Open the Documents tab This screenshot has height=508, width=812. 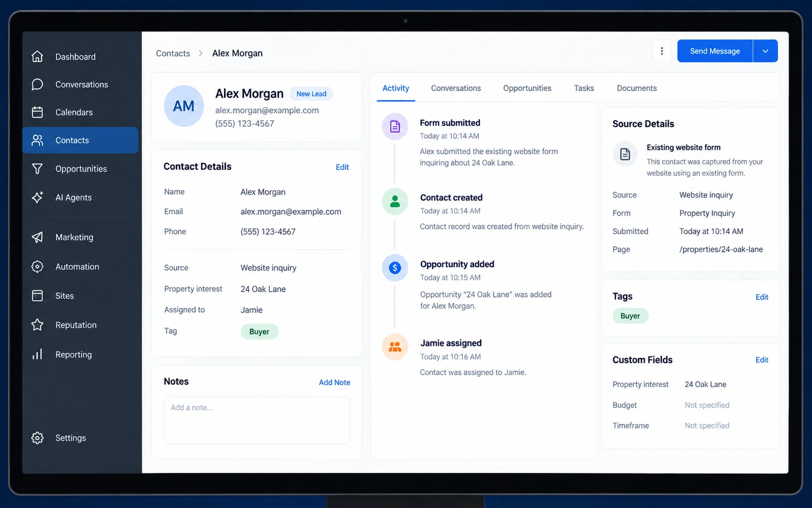(x=636, y=88)
